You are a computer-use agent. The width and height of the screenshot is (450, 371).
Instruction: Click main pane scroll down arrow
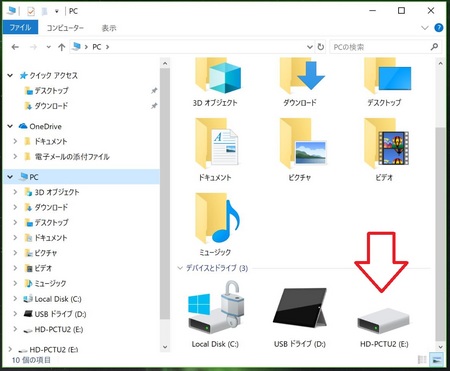point(440,347)
